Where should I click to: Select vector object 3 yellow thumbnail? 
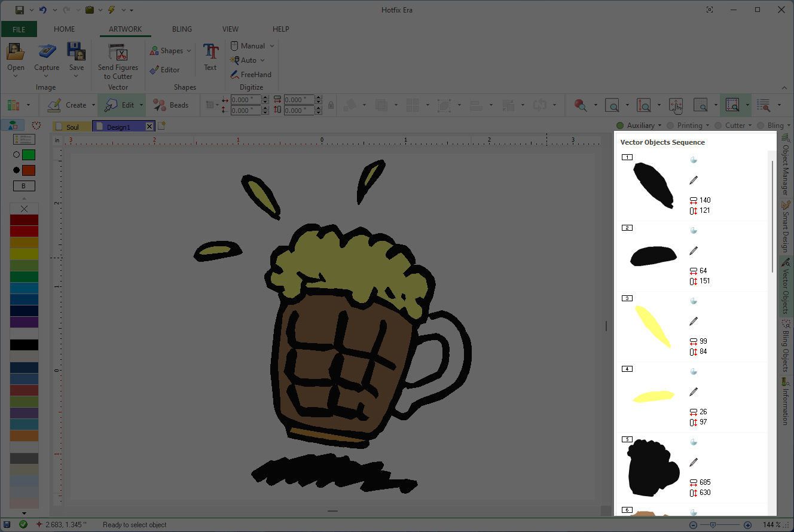653,326
